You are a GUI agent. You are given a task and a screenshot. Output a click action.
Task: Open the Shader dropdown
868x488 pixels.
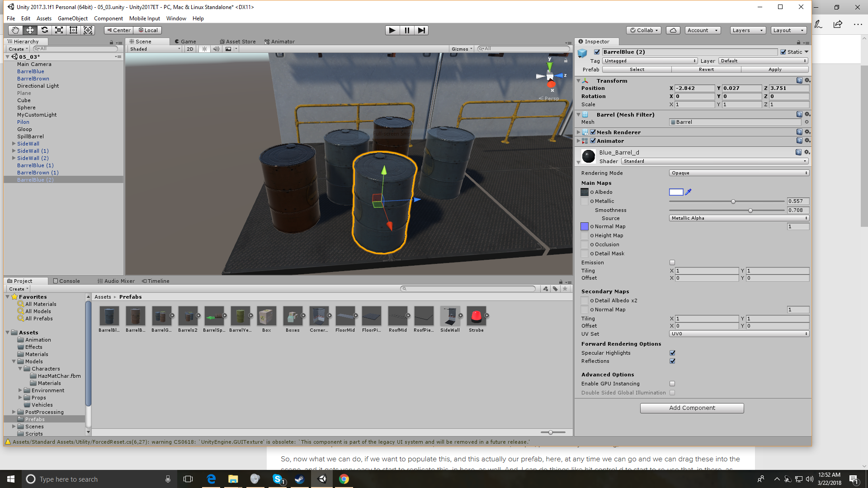click(x=714, y=161)
